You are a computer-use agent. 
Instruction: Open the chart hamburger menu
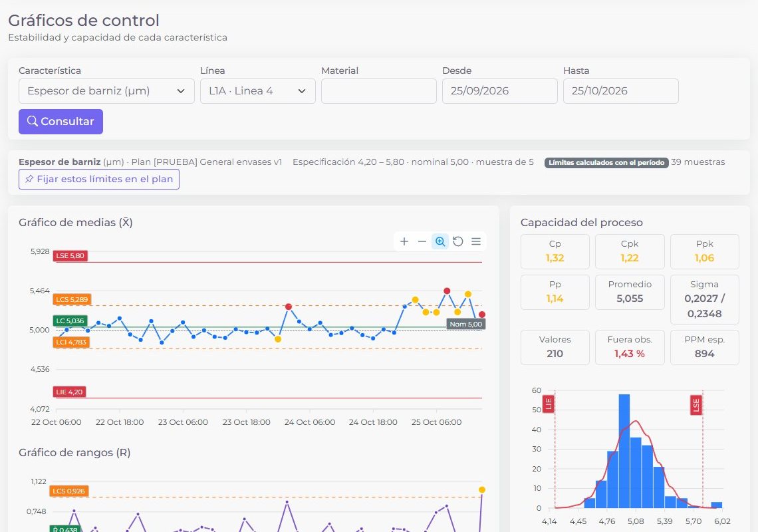coord(476,241)
